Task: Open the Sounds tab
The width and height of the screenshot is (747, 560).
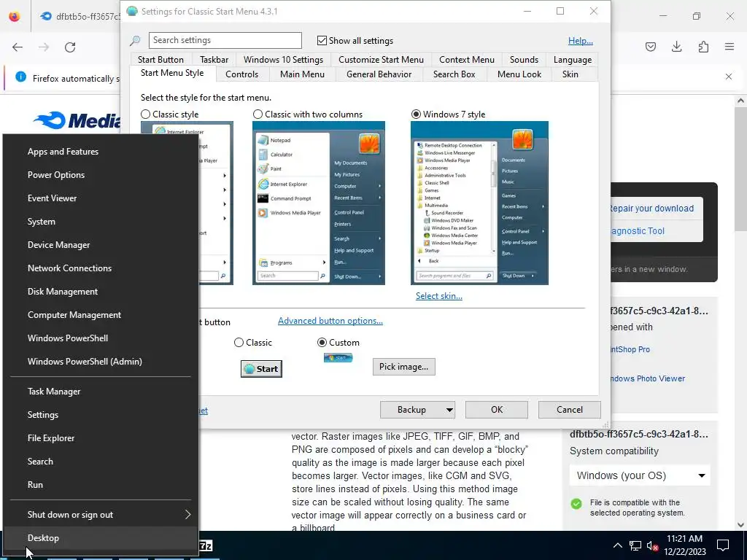Action: (524, 60)
